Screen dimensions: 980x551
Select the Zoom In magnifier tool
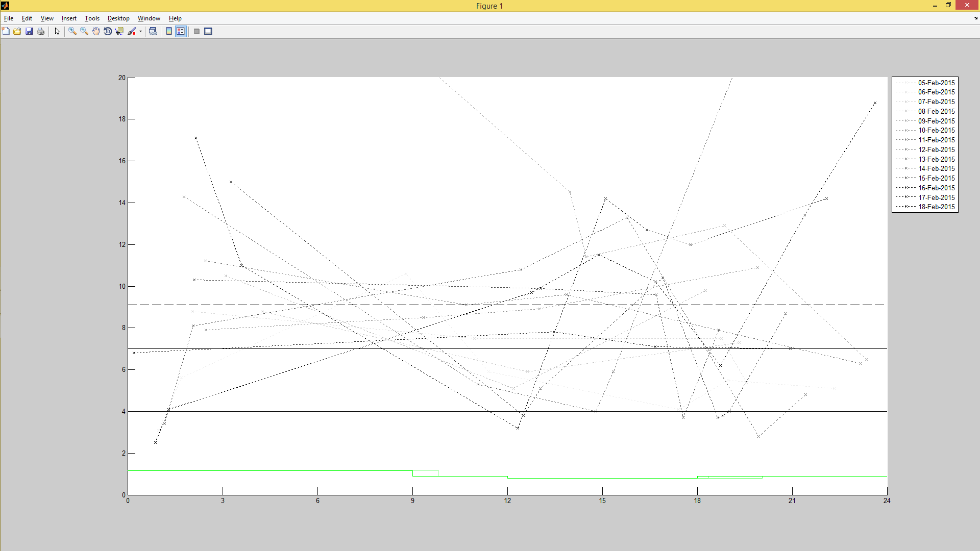tap(72, 32)
